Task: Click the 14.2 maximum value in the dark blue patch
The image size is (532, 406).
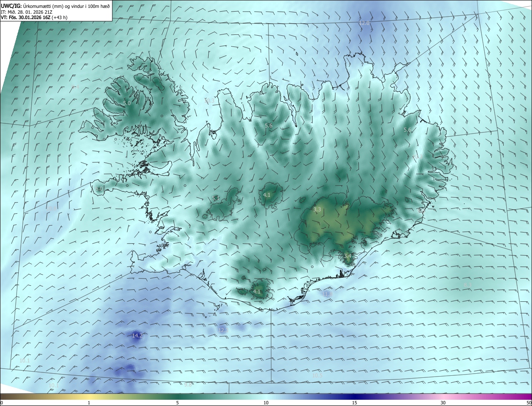Action: point(137,335)
